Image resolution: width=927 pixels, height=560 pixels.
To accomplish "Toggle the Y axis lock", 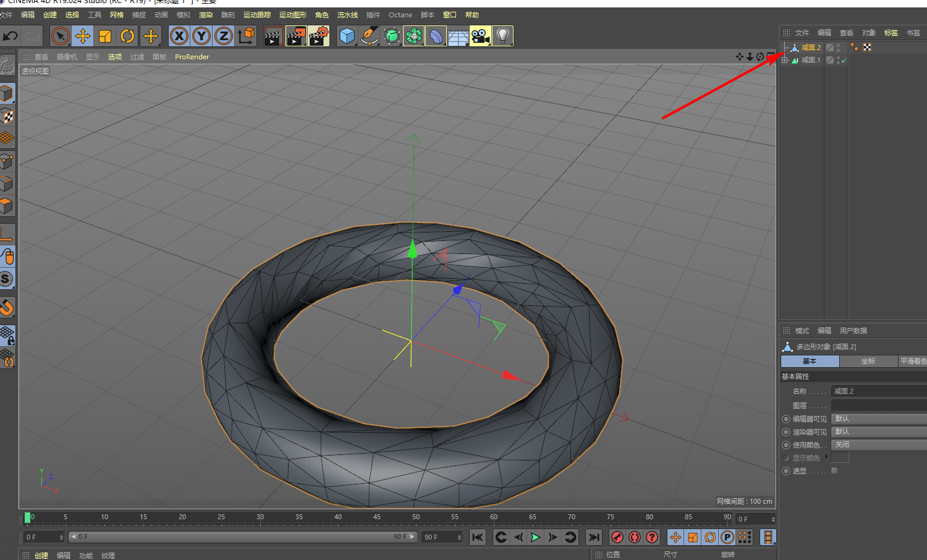I will (201, 36).
